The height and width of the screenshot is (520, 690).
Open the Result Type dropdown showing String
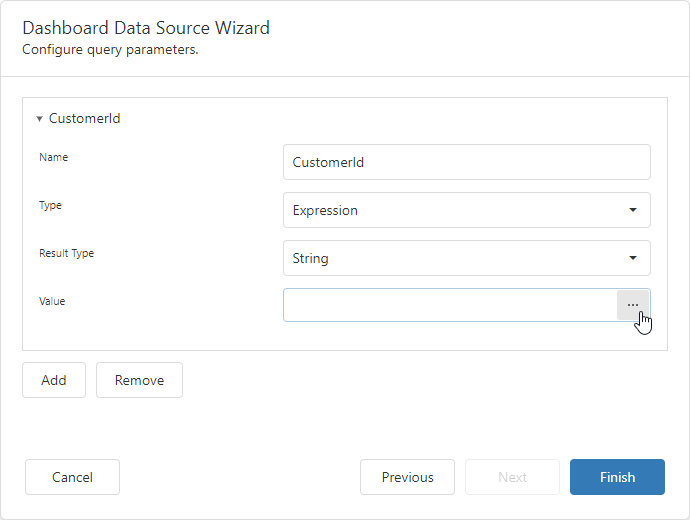466,258
